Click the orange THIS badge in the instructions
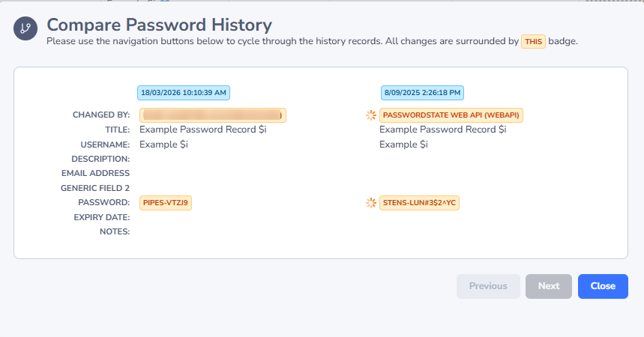The width and height of the screenshot is (644, 337). pyautogui.click(x=533, y=42)
